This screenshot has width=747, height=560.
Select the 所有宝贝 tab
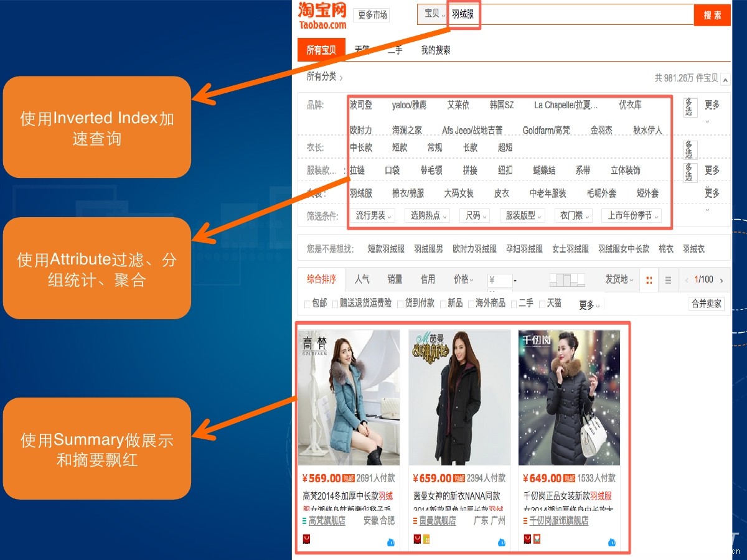pyautogui.click(x=321, y=50)
